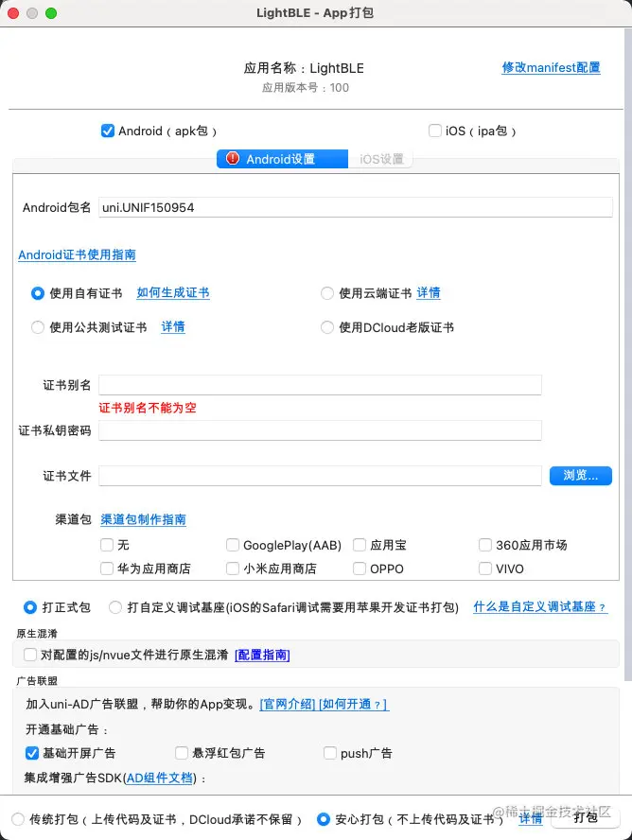Enable the 悬浮红包广告 checkbox

point(182,753)
